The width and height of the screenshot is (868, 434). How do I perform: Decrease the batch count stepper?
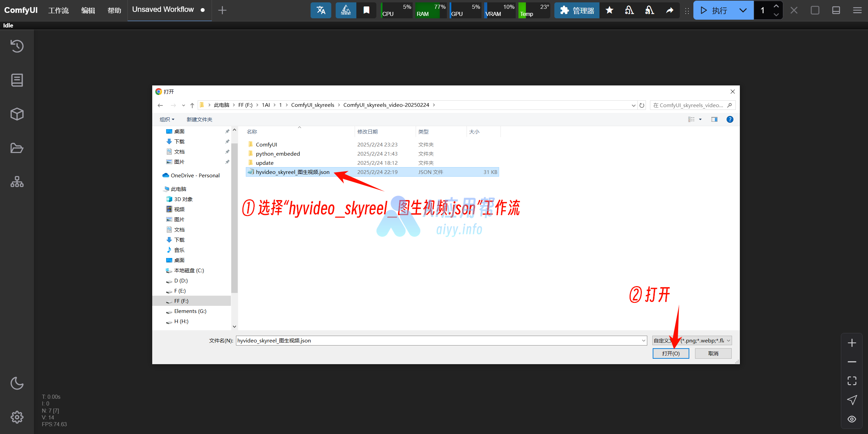(776, 15)
